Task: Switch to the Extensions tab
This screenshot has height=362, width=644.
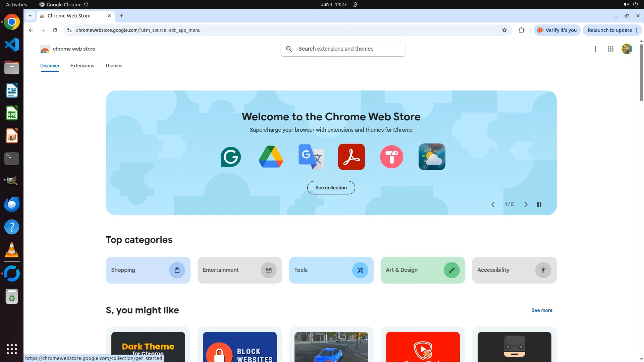Action: pos(82,66)
